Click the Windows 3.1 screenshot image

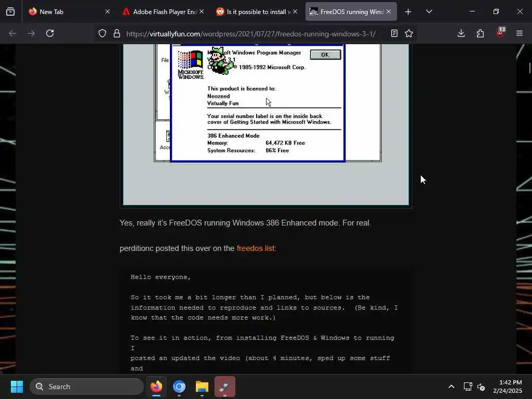(266, 125)
